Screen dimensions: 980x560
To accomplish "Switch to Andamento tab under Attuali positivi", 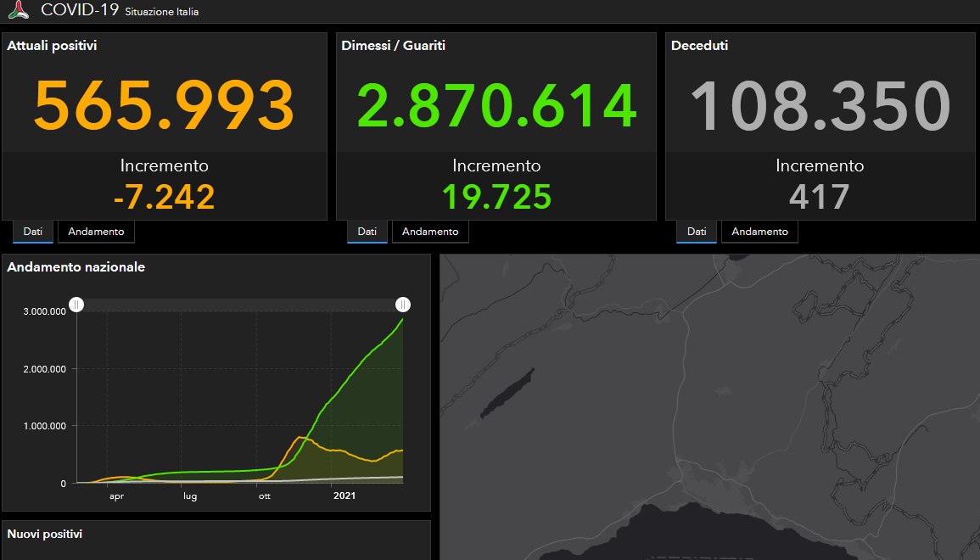I will tap(96, 232).
